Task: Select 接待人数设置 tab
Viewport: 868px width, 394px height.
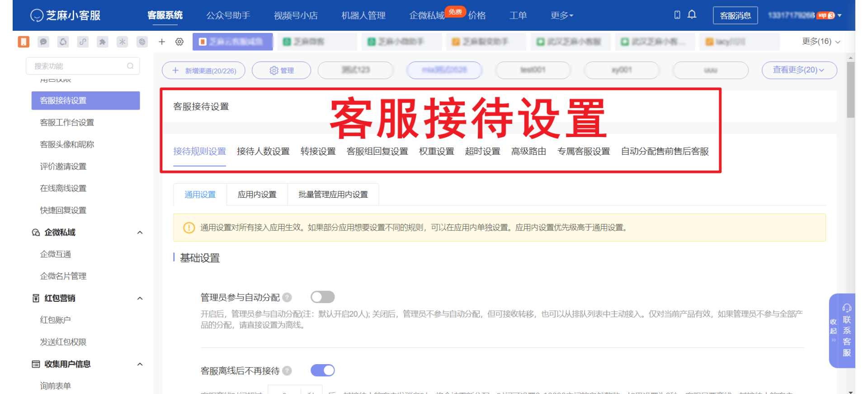Action: (x=263, y=151)
